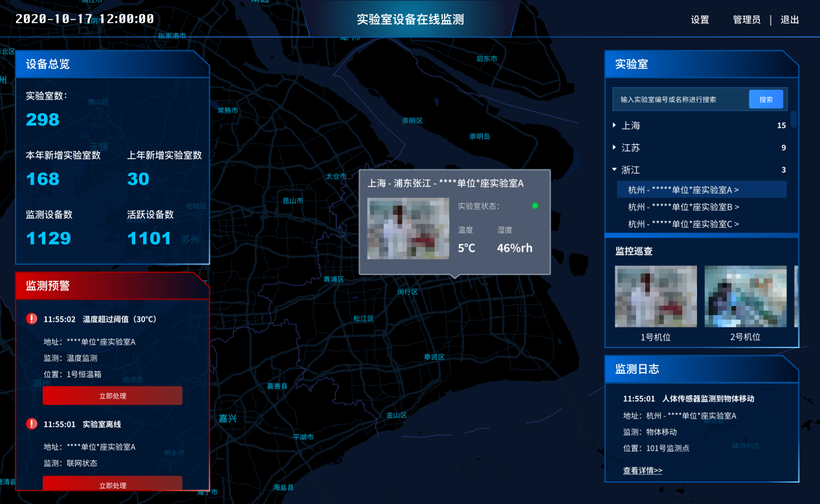Image resolution: width=820 pixels, height=504 pixels.
Task: Click the date-time 2020-10-17 12:00:00
Action: click(x=85, y=19)
